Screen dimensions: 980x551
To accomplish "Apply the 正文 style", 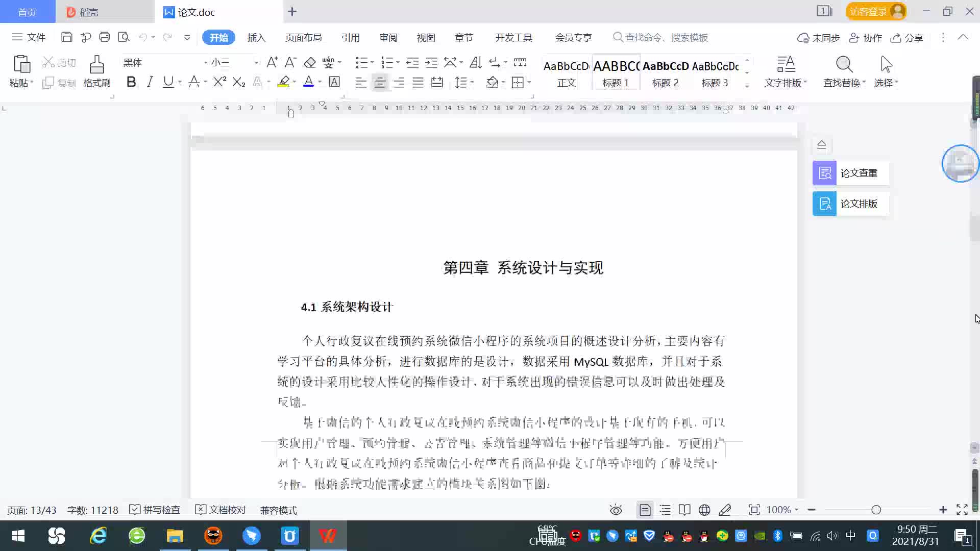I will 567,72.
